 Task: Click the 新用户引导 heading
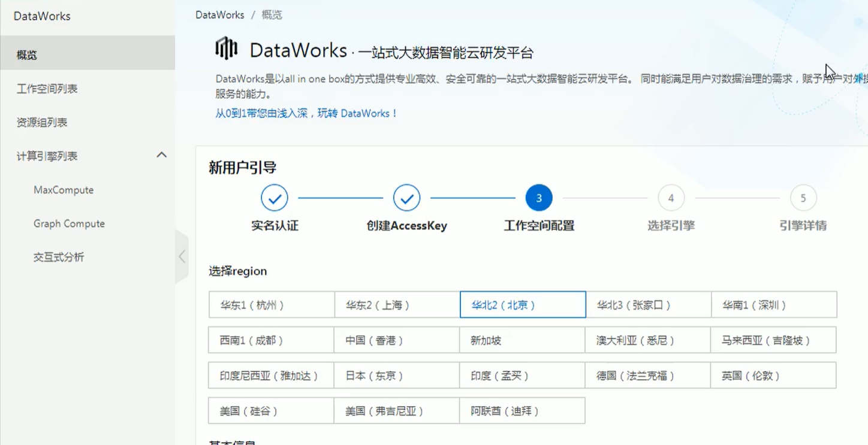pos(242,168)
